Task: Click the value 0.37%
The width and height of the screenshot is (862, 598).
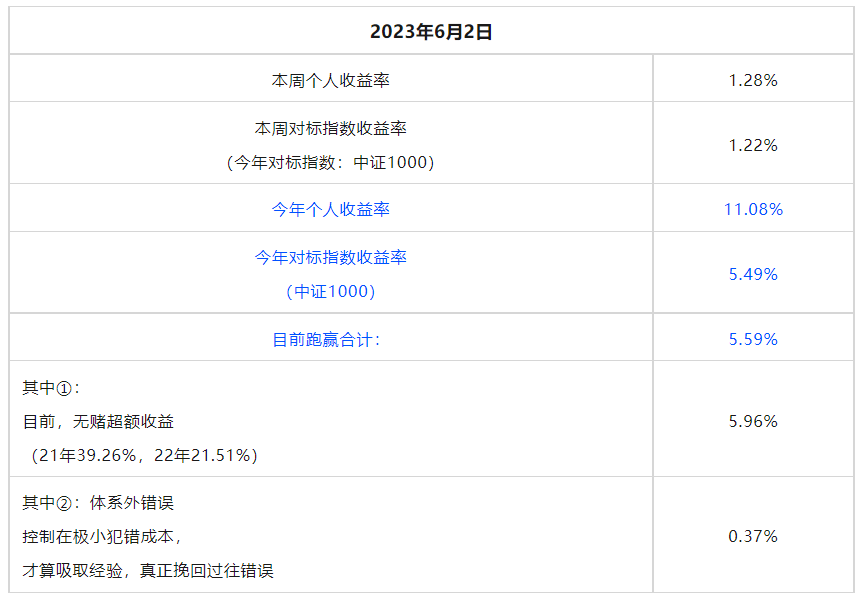Action: 753,536
